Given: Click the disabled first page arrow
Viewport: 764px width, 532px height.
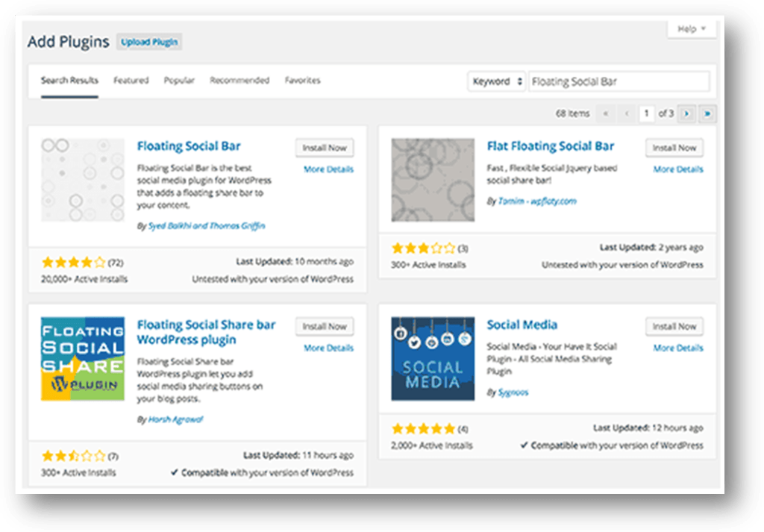Looking at the screenshot, I should 606,113.
